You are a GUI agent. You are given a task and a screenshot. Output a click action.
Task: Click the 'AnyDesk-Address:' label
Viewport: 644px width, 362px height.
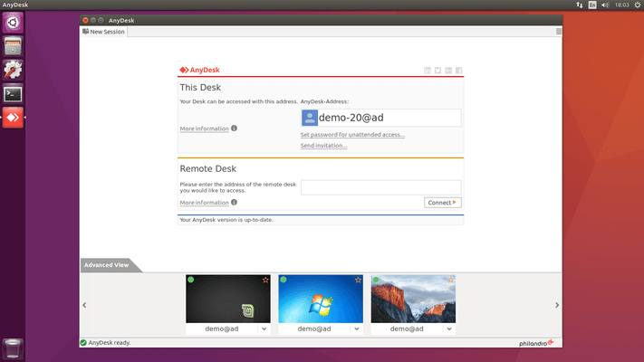point(324,101)
